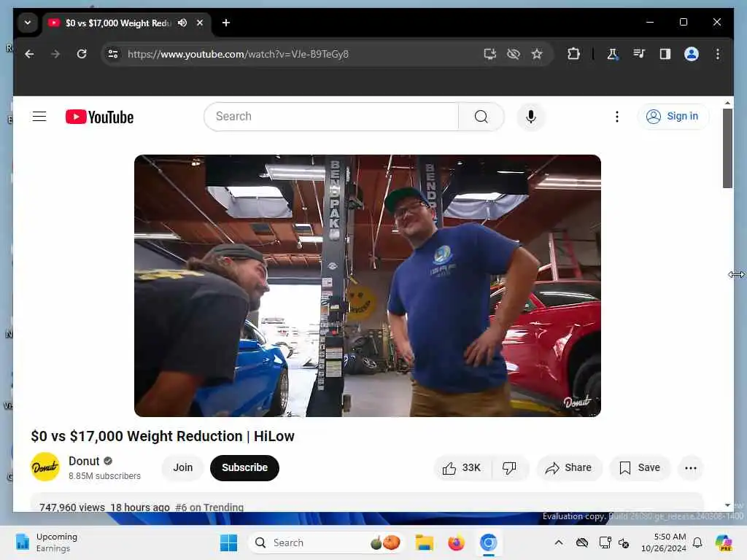Click the crossed-out eye icon in address bar
The height and width of the screenshot is (560, 747).
pos(513,54)
